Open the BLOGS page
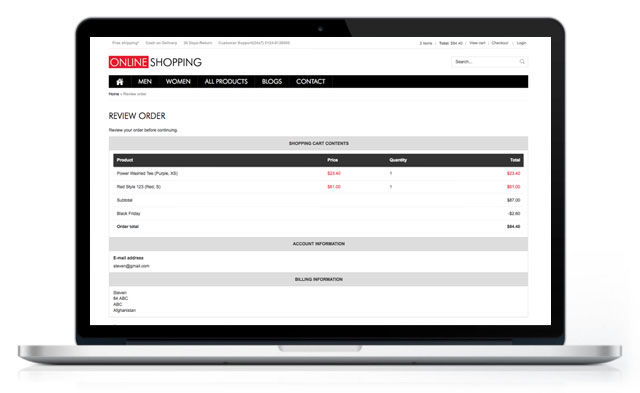This screenshot has width=640, height=393. [272, 82]
